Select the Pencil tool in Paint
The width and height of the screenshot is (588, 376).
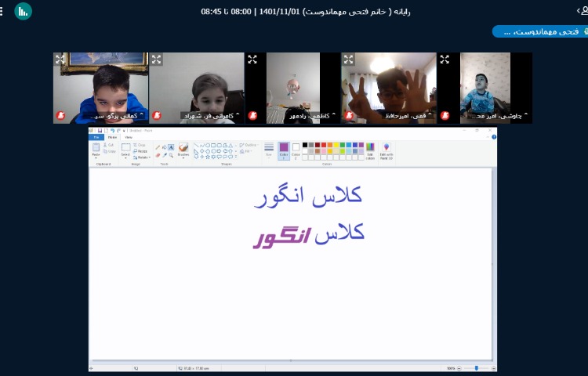158,147
